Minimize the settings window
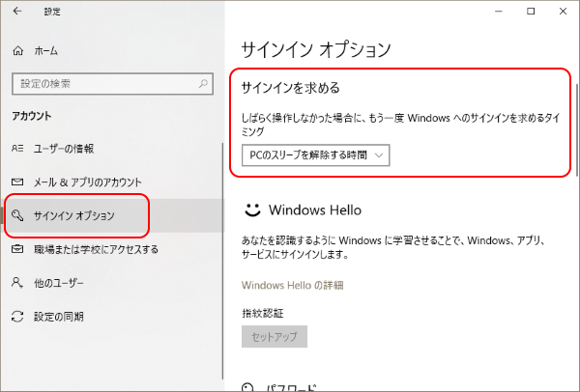Image resolution: width=580 pixels, height=392 pixels. click(499, 11)
